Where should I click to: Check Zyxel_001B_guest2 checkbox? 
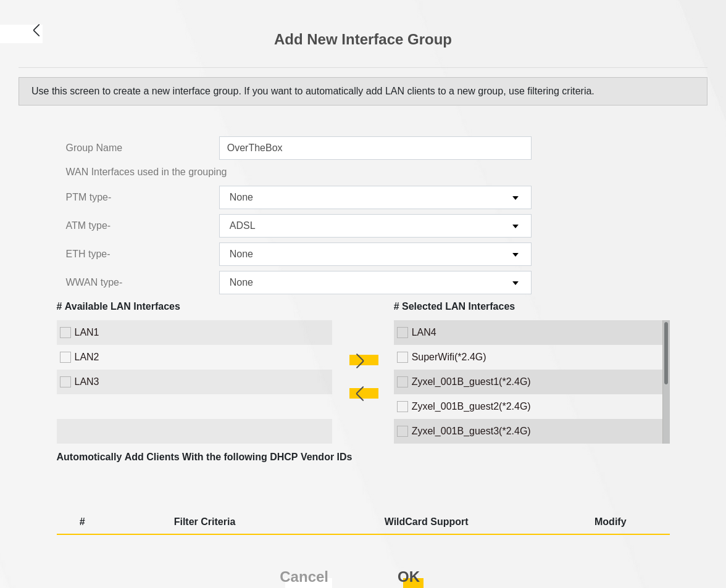point(403,407)
